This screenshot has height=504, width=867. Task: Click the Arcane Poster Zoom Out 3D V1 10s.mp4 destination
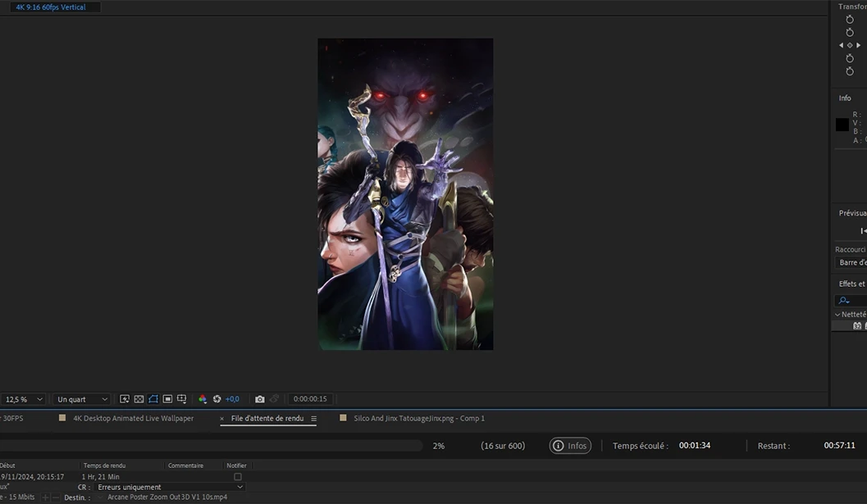click(167, 497)
